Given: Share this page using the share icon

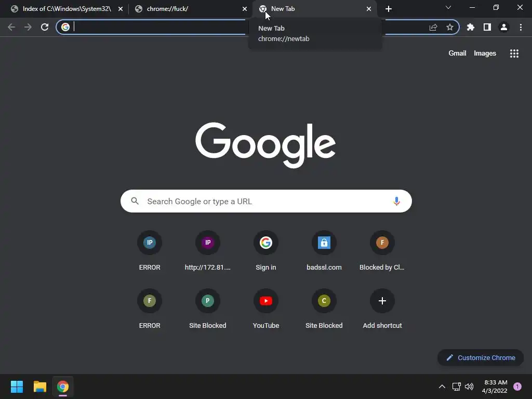Looking at the screenshot, I should [433, 27].
